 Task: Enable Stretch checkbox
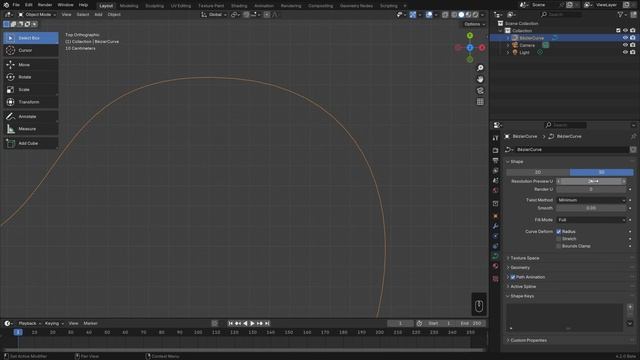point(559,239)
